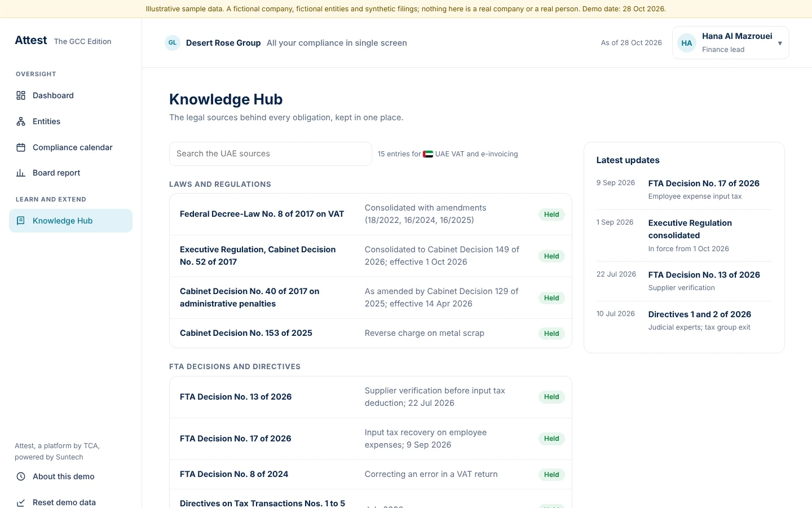Open Executive Regulation, Cabinet Decision No. 52 entry
812x508 pixels.
(x=370, y=256)
